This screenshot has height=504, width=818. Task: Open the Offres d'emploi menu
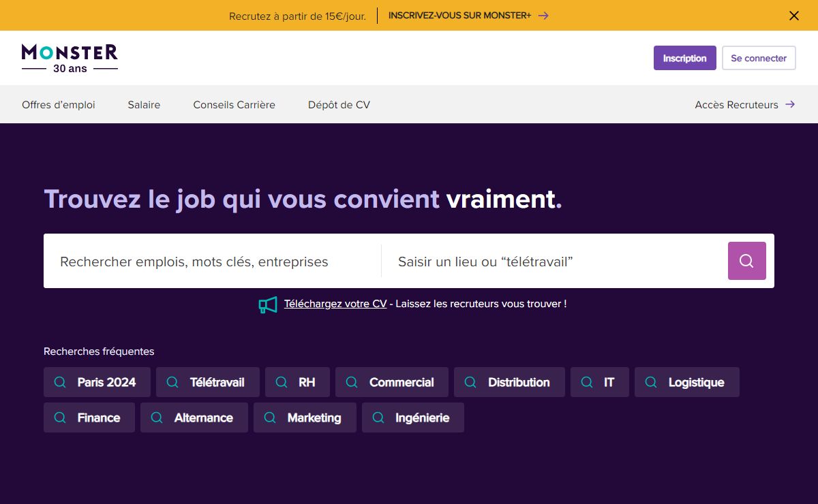click(x=59, y=104)
